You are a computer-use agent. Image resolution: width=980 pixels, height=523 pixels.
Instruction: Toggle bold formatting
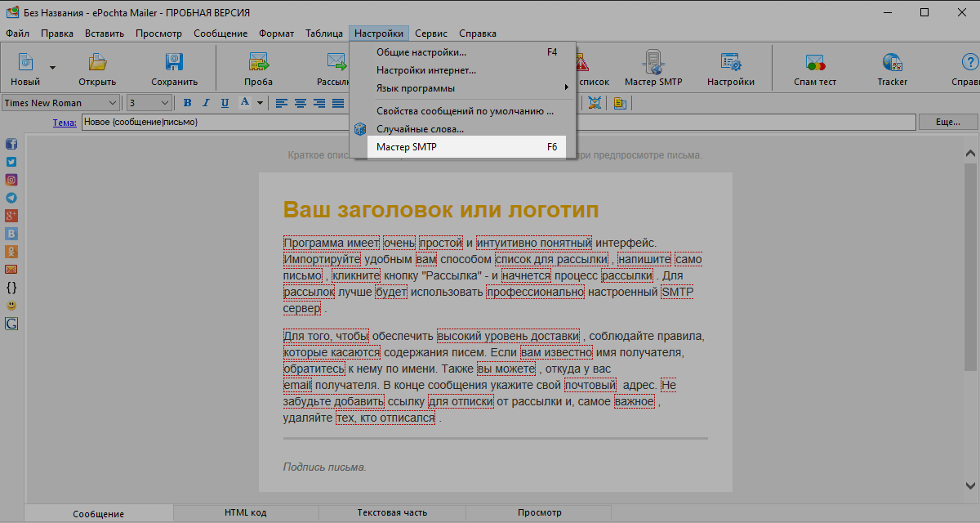click(x=187, y=103)
